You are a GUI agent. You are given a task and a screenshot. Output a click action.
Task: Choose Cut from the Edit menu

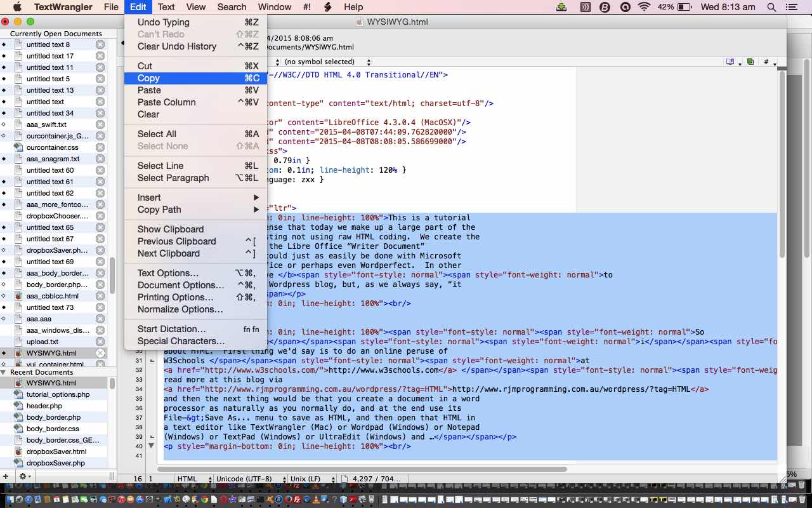click(x=195, y=66)
